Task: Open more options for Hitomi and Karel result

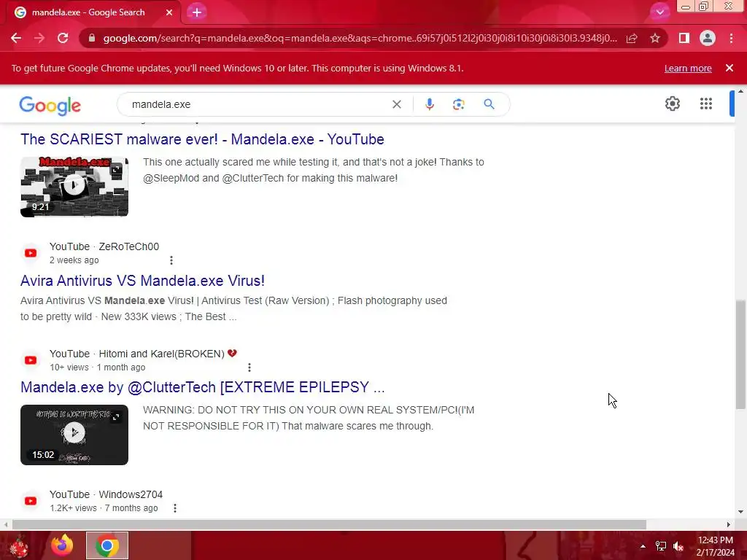Action: (x=249, y=367)
